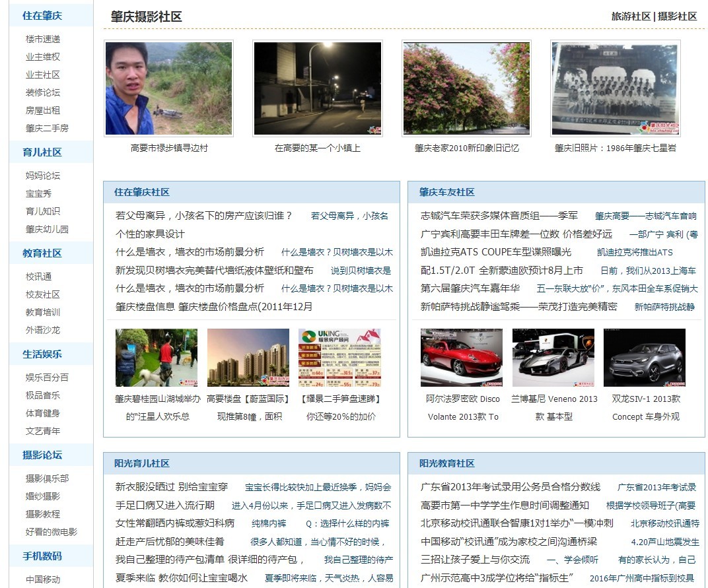This screenshot has height=588, width=708.
Task: Open photo thumbnail of 高要市禄步镇寻边村
Action: [x=169, y=88]
